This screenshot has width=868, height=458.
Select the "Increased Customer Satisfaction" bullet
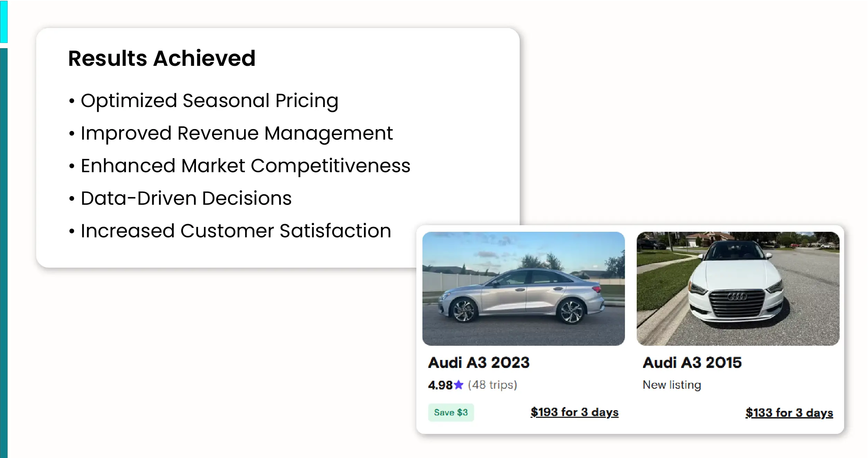pyautogui.click(x=235, y=231)
